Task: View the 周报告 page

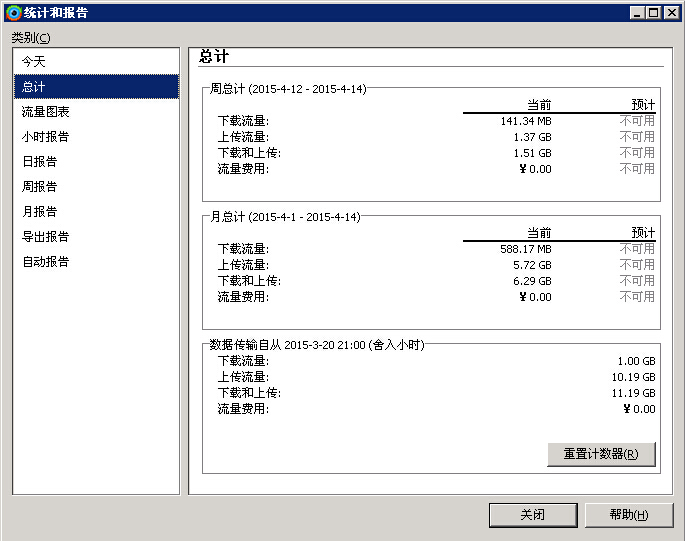Action: (x=40, y=187)
